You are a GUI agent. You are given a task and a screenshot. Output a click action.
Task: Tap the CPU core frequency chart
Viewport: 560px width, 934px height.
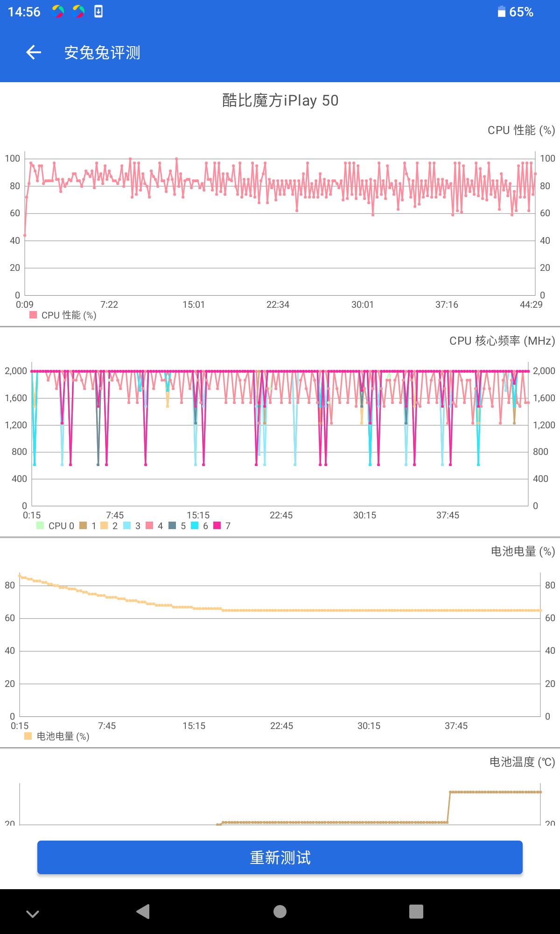[280, 434]
